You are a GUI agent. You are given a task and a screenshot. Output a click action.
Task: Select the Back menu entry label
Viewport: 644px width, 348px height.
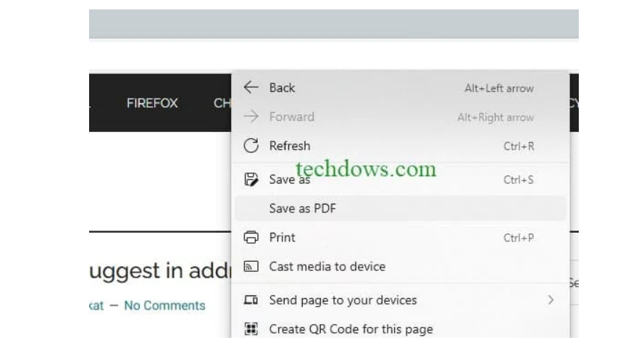pos(282,88)
